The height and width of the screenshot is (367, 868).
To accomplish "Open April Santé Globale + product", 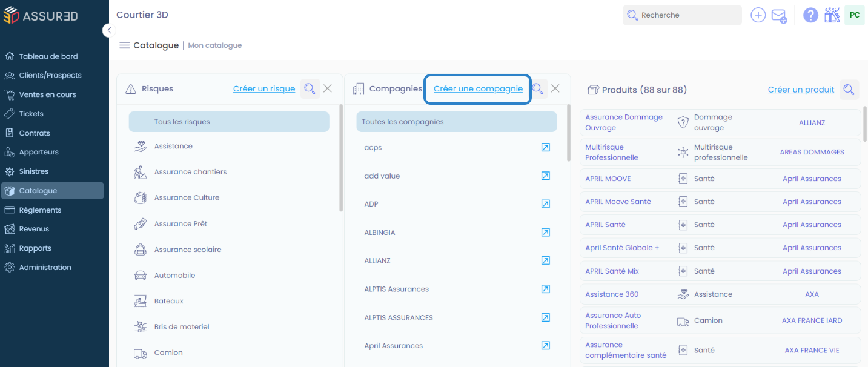I will (622, 248).
